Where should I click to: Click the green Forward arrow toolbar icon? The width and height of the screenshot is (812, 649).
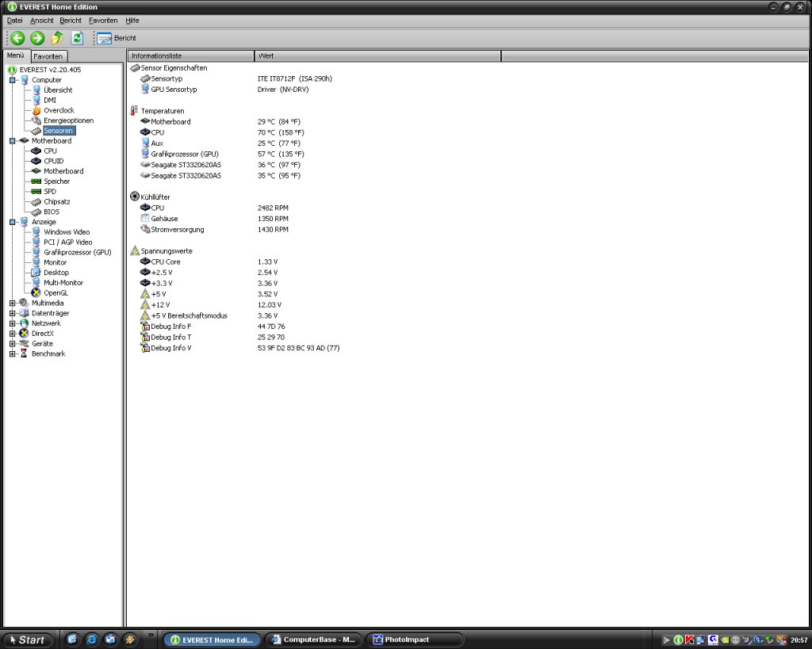(x=37, y=38)
